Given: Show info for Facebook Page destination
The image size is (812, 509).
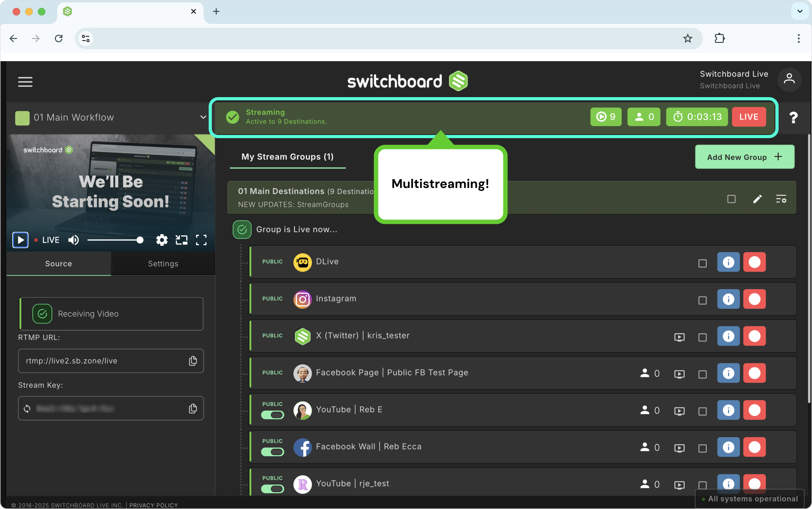Looking at the screenshot, I should click(x=728, y=373).
